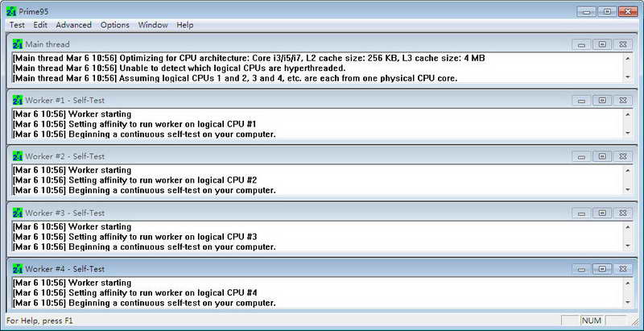Maximize the Prime95 main window
644x331 pixels.
click(607, 11)
